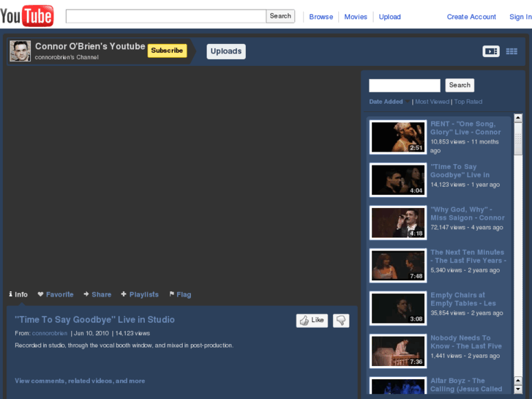Click The Next Ten Minutes title link
The image size is (532, 399).
tap(468, 256)
